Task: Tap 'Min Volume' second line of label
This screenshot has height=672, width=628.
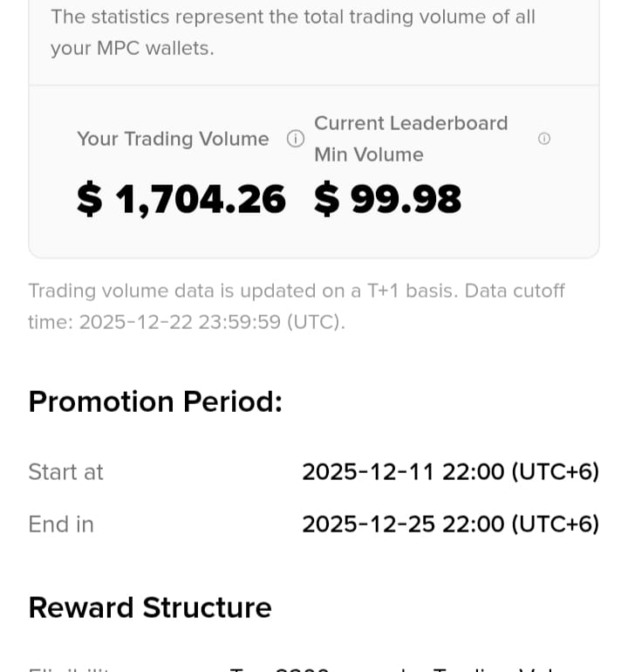Action: tap(369, 154)
